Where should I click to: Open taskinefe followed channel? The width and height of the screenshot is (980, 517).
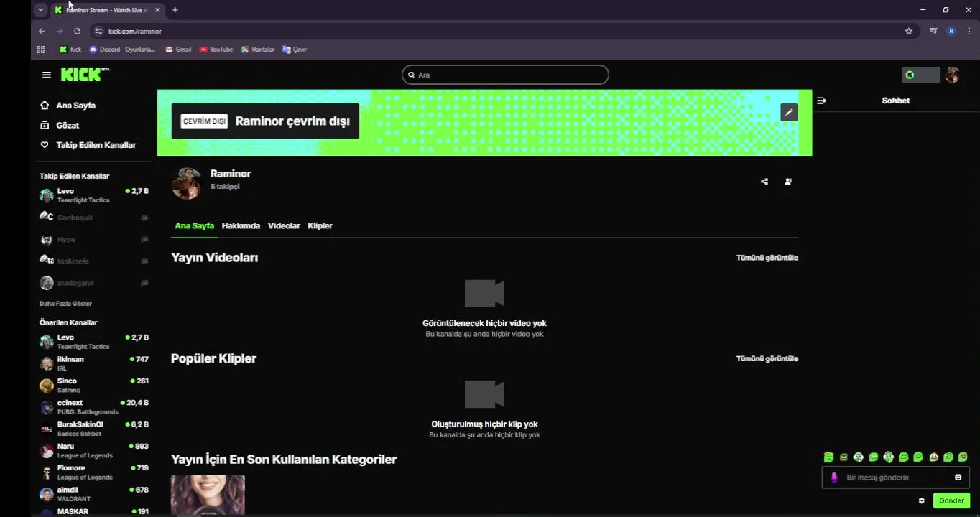(94, 261)
